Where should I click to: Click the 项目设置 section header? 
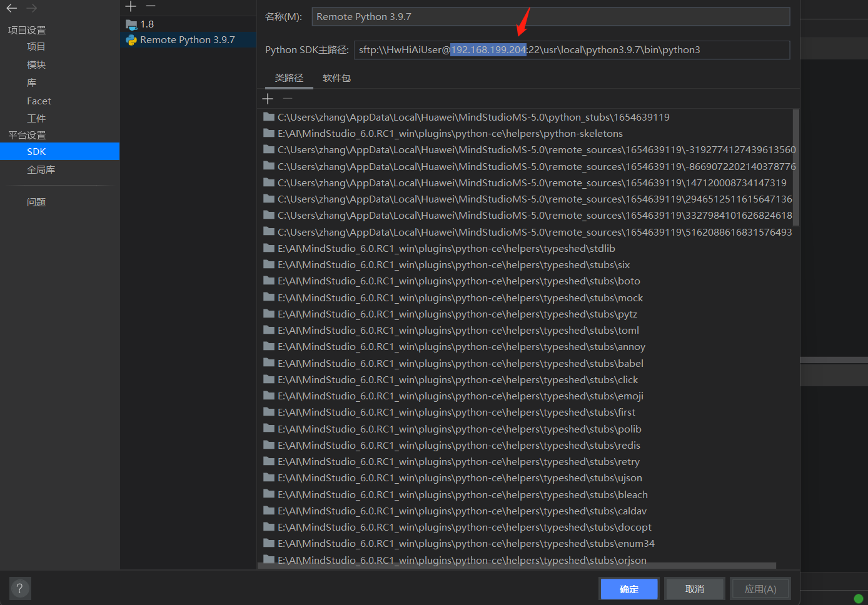(x=27, y=30)
